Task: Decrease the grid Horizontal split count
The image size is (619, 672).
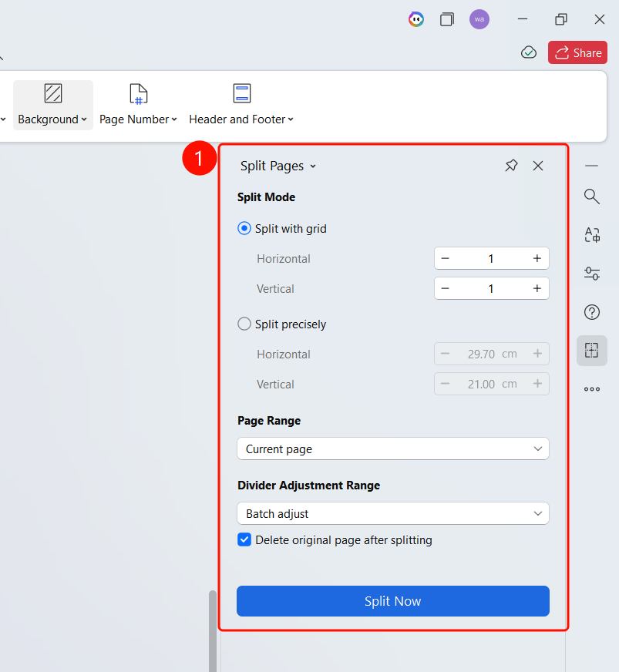Action: pyautogui.click(x=445, y=258)
